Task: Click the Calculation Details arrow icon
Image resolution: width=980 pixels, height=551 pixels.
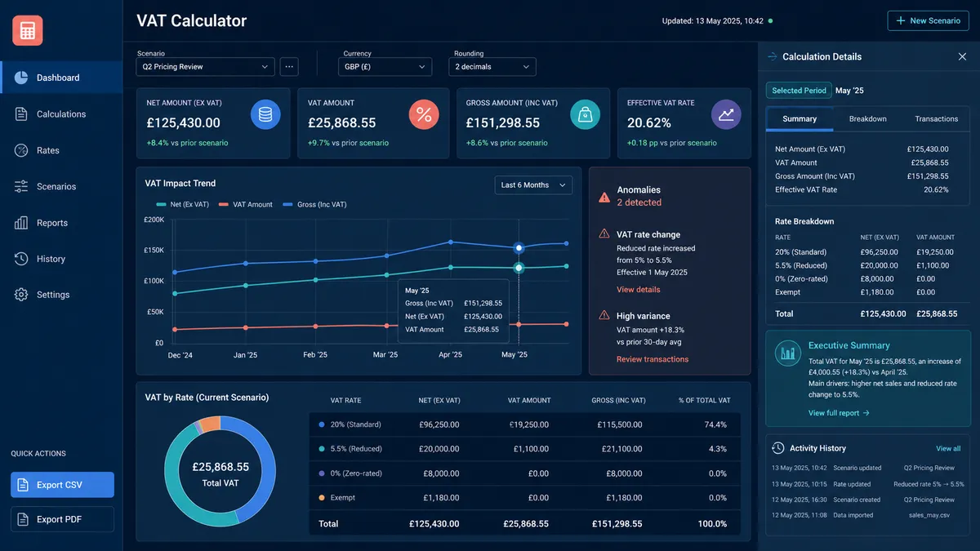Action: [x=773, y=56]
